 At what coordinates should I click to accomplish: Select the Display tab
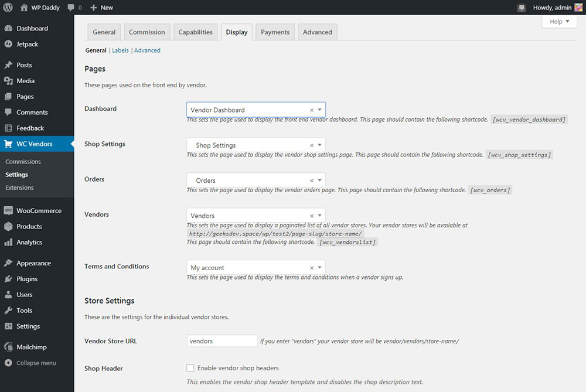(237, 32)
